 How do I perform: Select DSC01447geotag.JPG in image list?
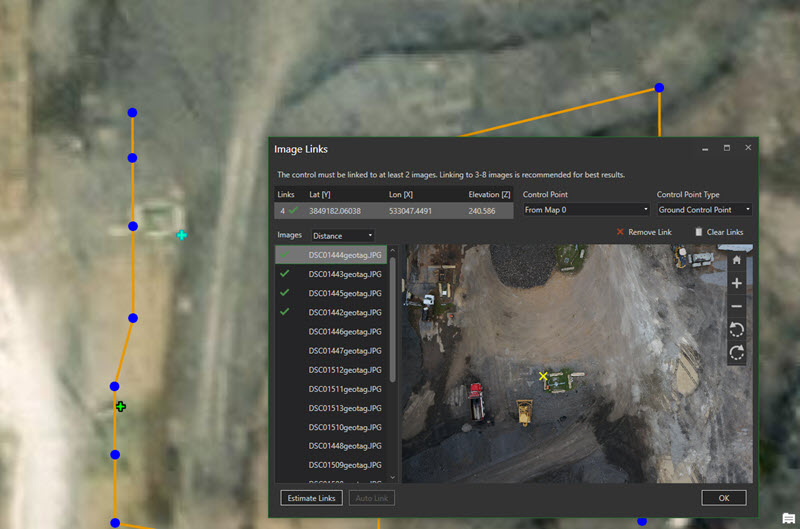click(x=331, y=350)
